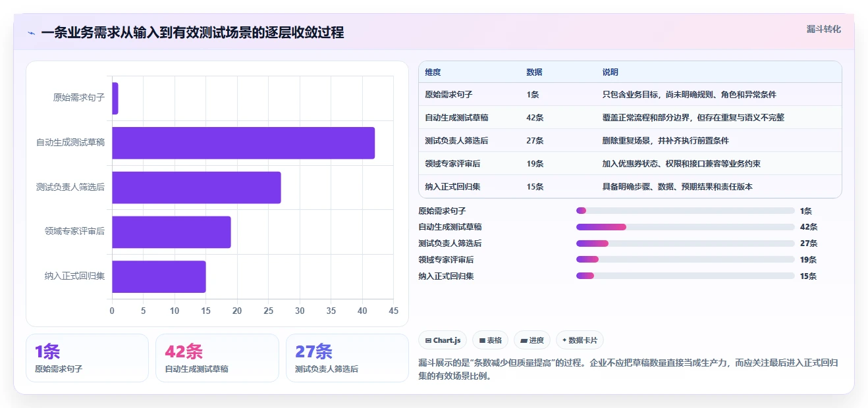Click the 42条 自动生成测试草稿 stat card
Image resolution: width=868 pixels, height=408 pixels.
[217, 358]
